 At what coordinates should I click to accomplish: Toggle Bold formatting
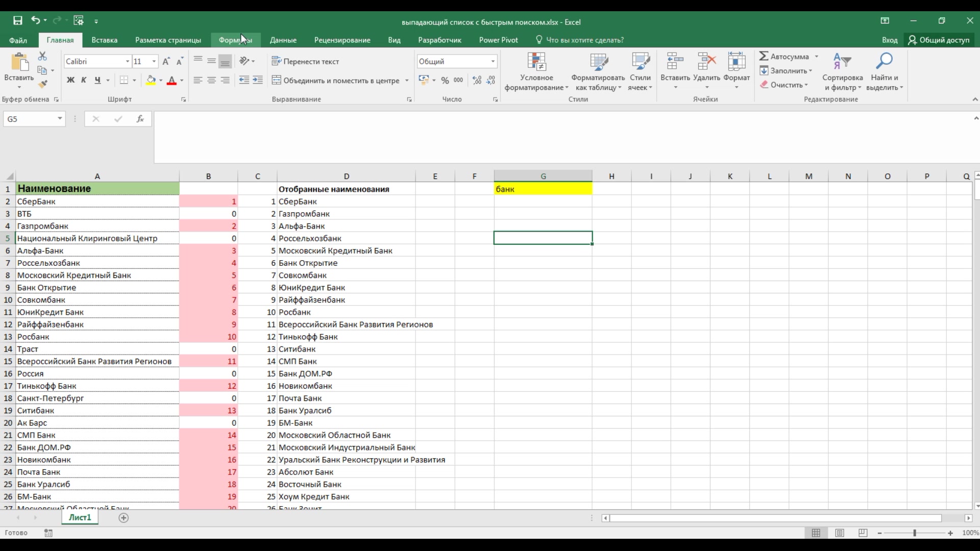pyautogui.click(x=70, y=80)
